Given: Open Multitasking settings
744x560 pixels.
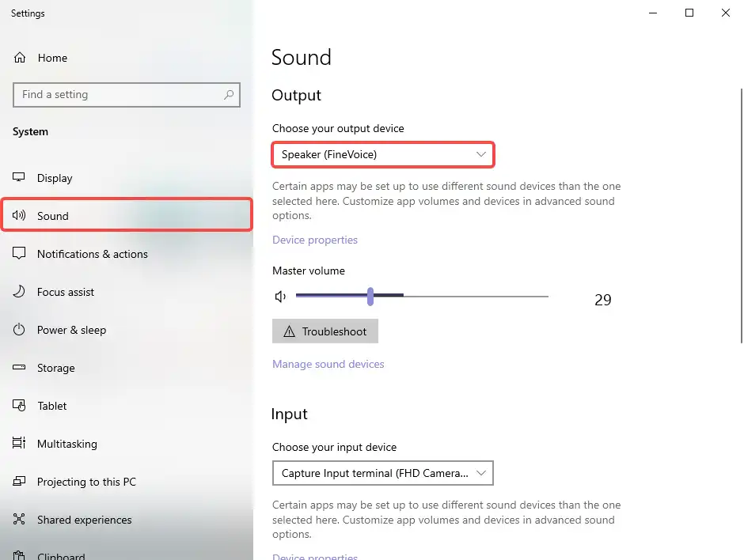Looking at the screenshot, I should tap(126, 444).
